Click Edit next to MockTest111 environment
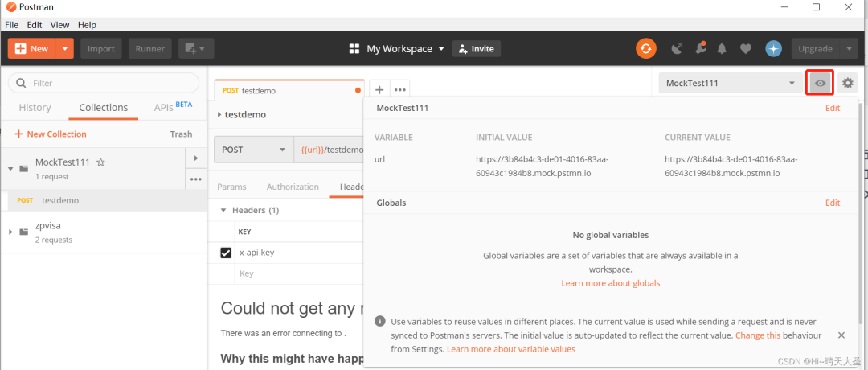 pos(833,108)
